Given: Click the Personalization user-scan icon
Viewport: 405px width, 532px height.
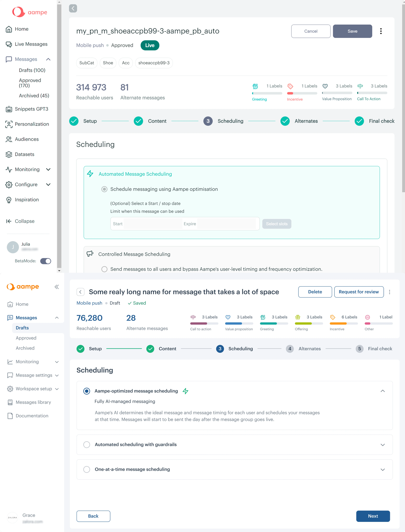Looking at the screenshot, I should (9, 124).
